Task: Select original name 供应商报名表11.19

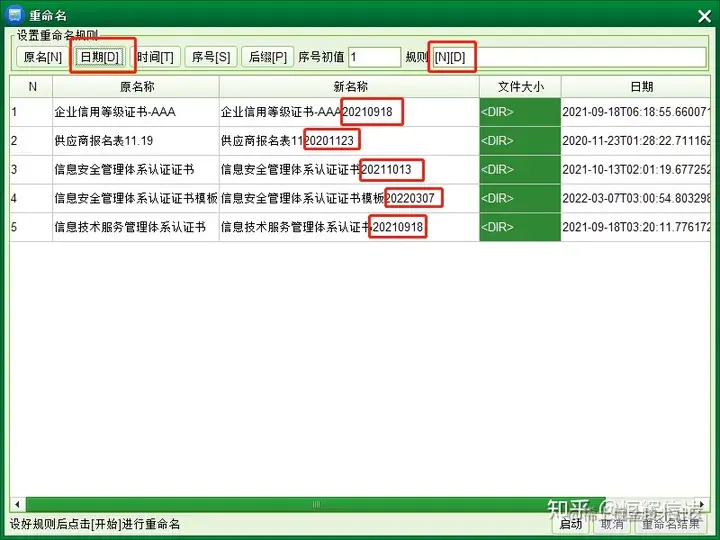Action: coord(136,141)
